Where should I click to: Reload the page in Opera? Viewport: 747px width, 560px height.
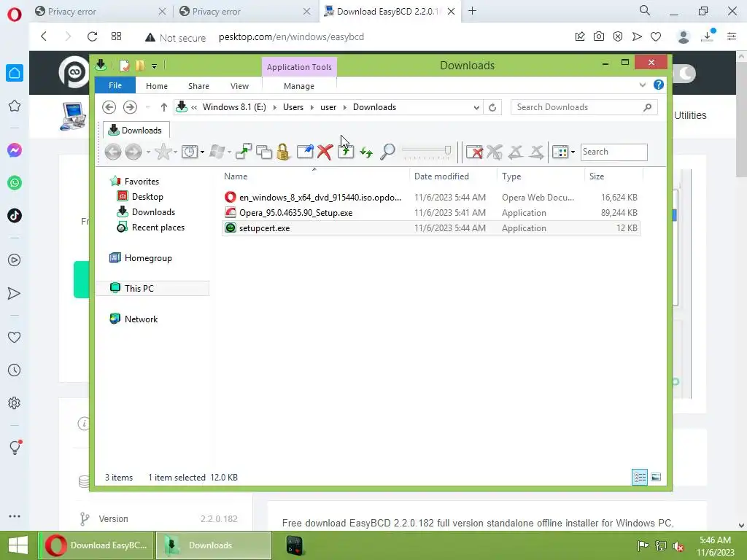tap(93, 36)
